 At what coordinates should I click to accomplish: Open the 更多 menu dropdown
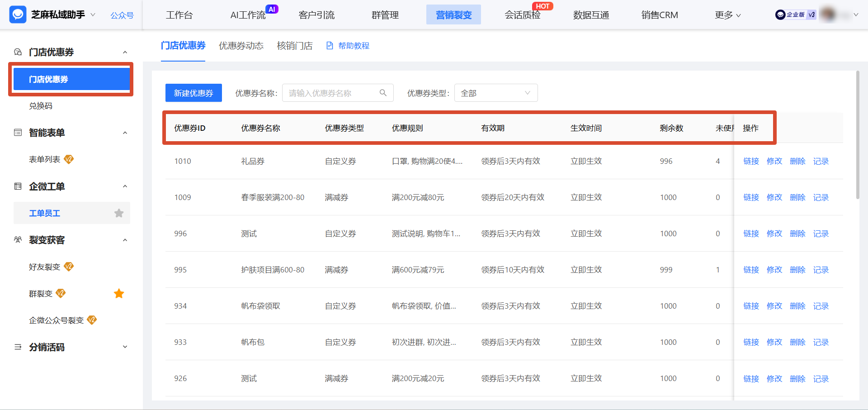[x=727, y=15]
